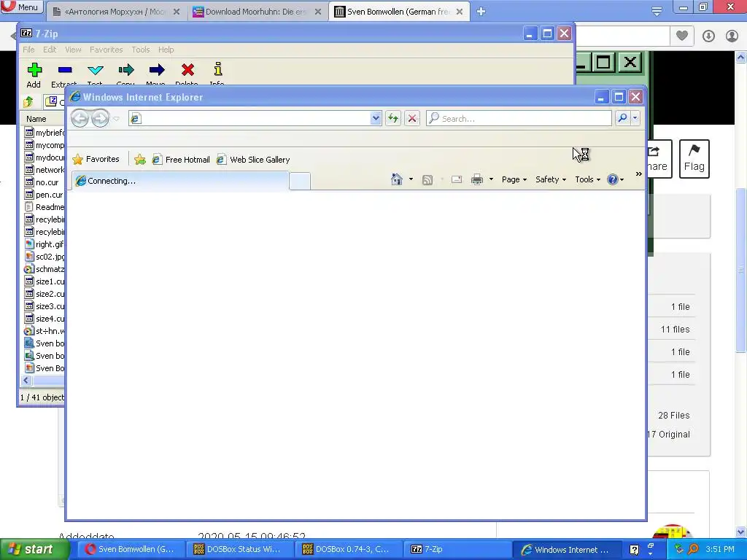Click the IE Home icon

[396, 179]
